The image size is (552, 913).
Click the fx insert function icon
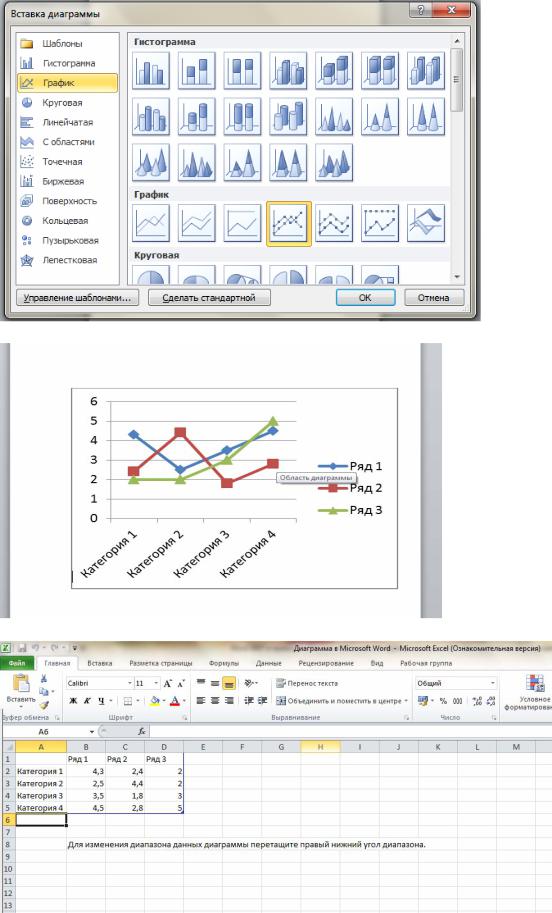point(141,731)
